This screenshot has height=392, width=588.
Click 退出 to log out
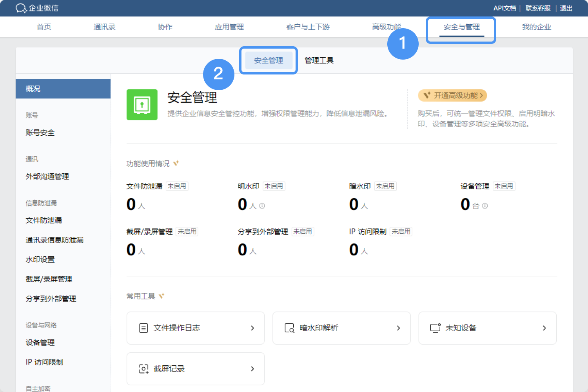click(566, 8)
